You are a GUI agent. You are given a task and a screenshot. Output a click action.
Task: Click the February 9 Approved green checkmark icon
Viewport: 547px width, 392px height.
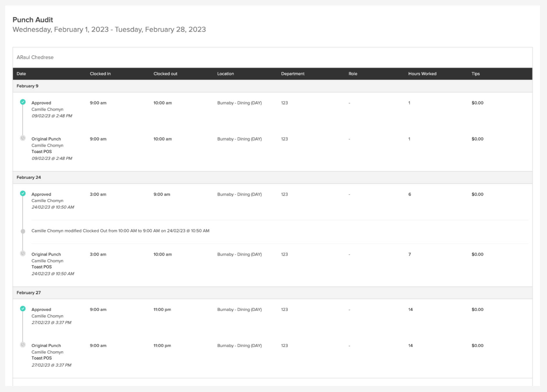[23, 102]
